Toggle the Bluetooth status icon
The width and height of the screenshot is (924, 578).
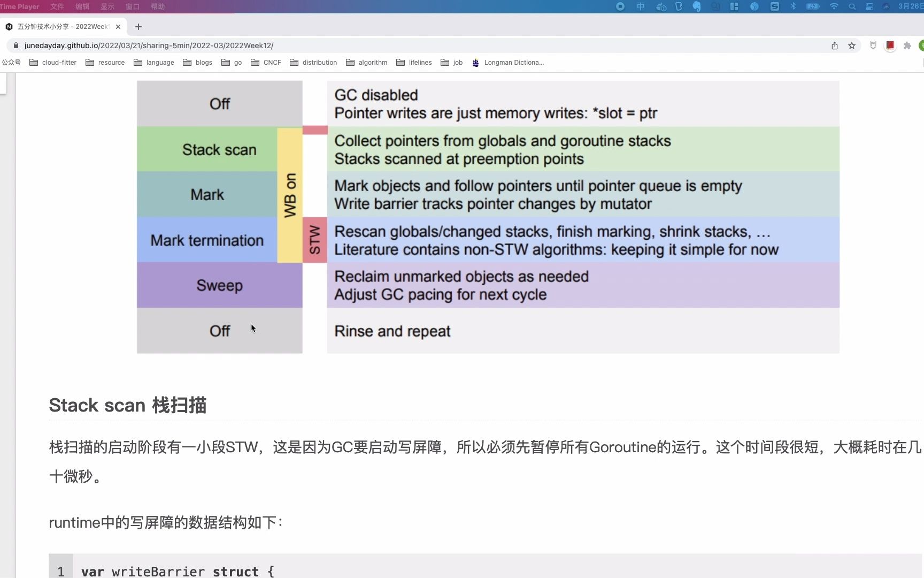(x=793, y=6)
